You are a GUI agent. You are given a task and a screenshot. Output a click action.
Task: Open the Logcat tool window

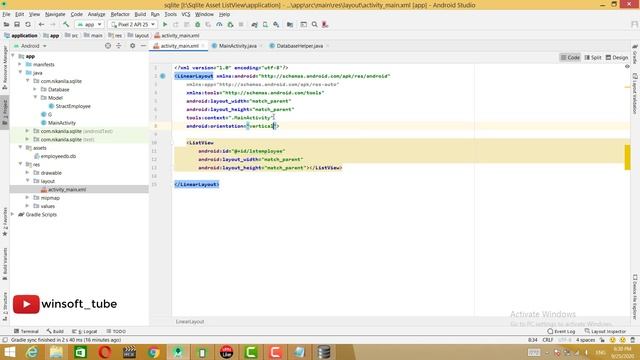[x=84, y=331]
